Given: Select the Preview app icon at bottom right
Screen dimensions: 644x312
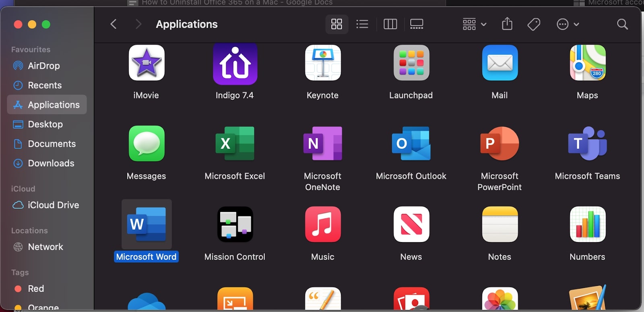Looking at the screenshot, I should click(x=588, y=298).
